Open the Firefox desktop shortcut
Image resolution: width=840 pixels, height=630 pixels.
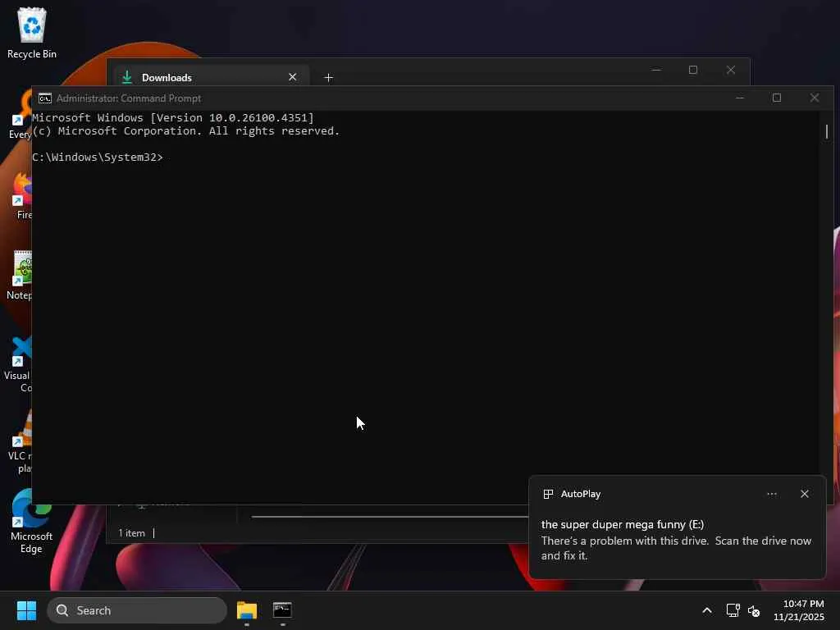coord(21,195)
